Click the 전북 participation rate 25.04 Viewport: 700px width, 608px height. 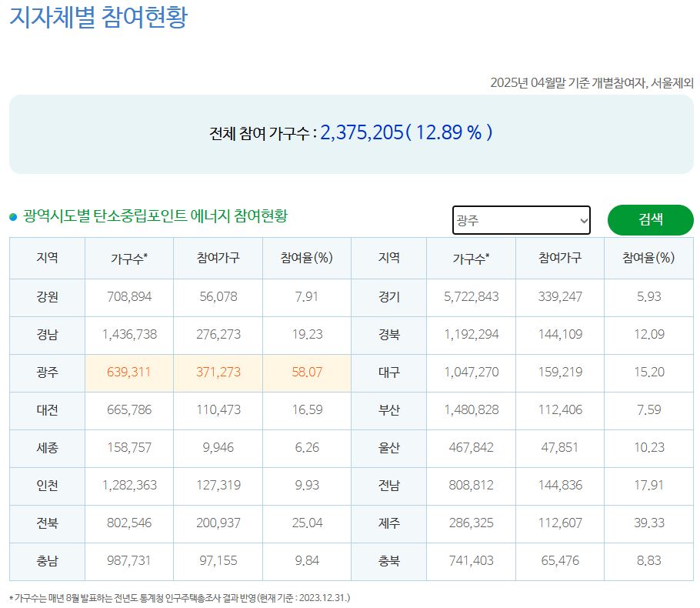pyautogui.click(x=306, y=523)
